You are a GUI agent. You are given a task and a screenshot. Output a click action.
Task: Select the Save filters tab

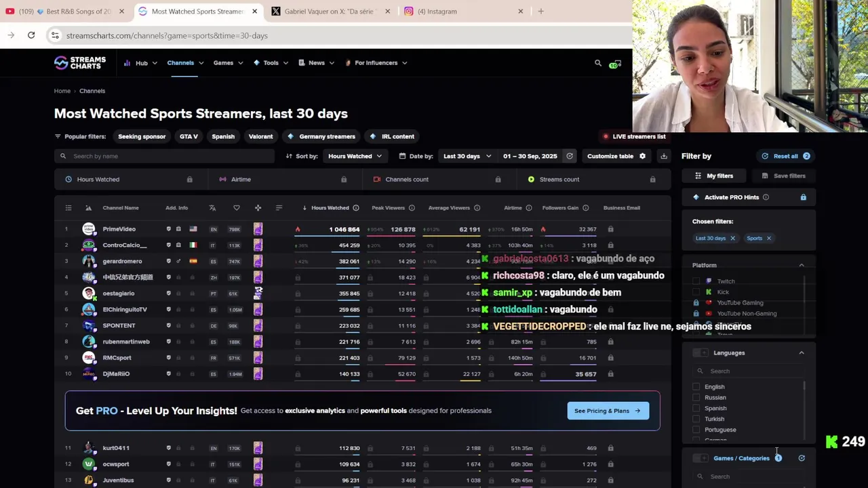click(x=783, y=176)
